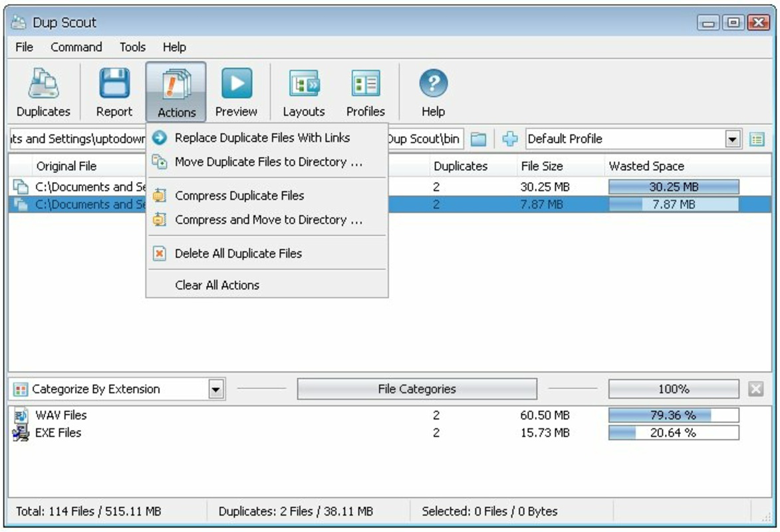Click the 15.73 MB size value
Image resolution: width=780 pixels, height=532 pixels.
pos(545,432)
